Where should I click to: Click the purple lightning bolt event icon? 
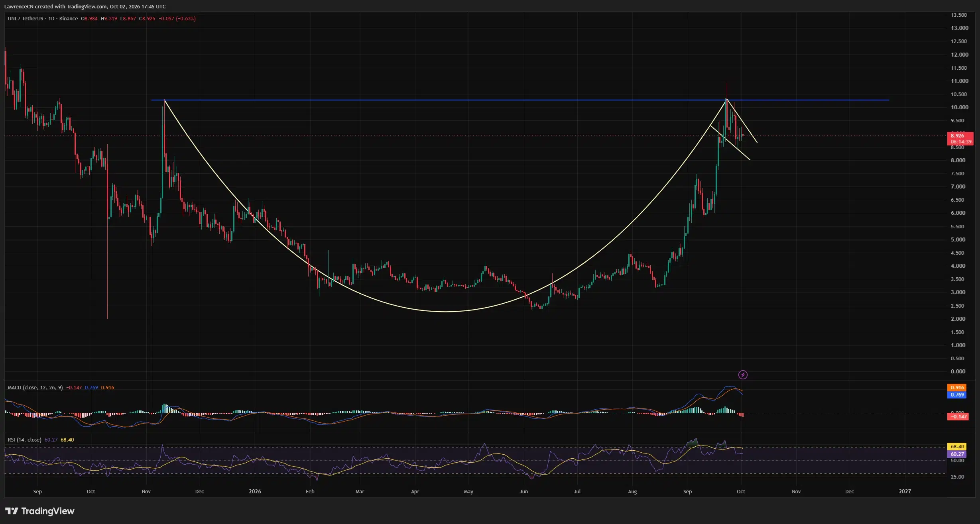coord(743,375)
